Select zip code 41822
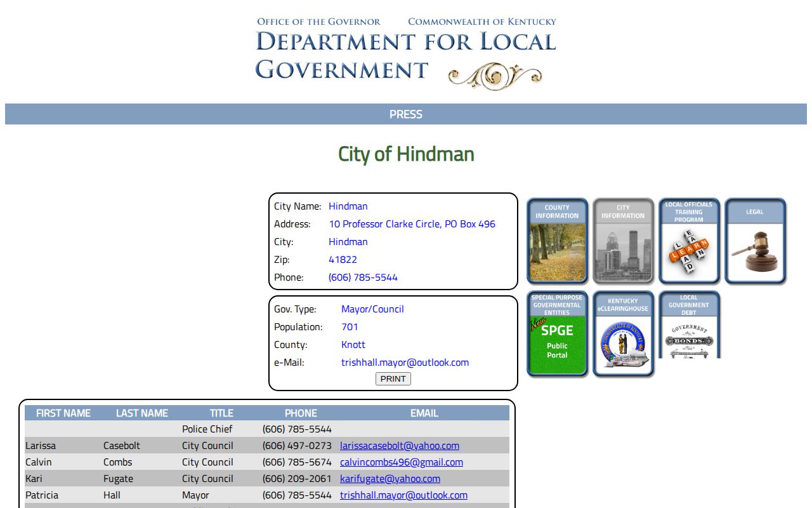Image resolution: width=812 pixels, height=508 pixels. tap(343, 260)
